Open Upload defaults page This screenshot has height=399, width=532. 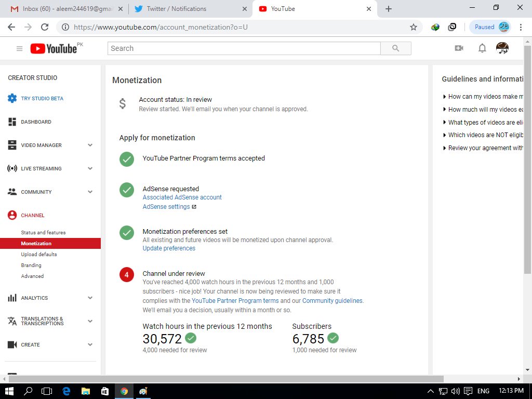point(38,254)
